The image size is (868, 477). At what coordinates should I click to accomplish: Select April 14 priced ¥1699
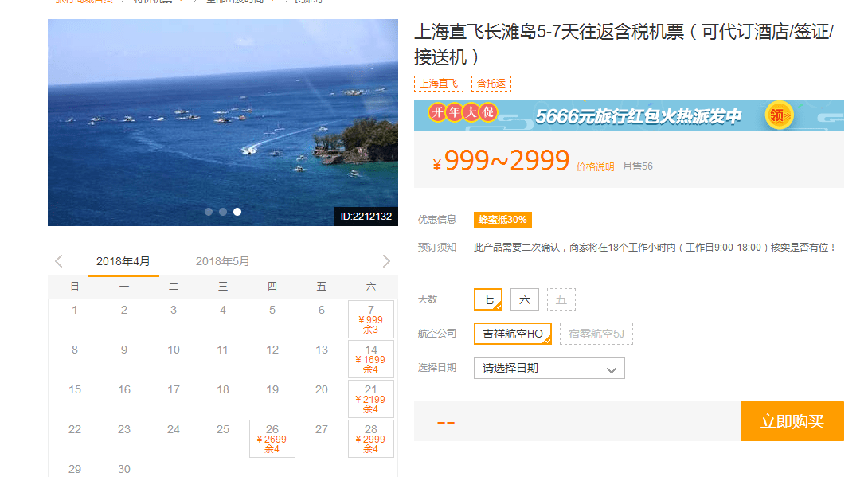[x=371, y=359]
